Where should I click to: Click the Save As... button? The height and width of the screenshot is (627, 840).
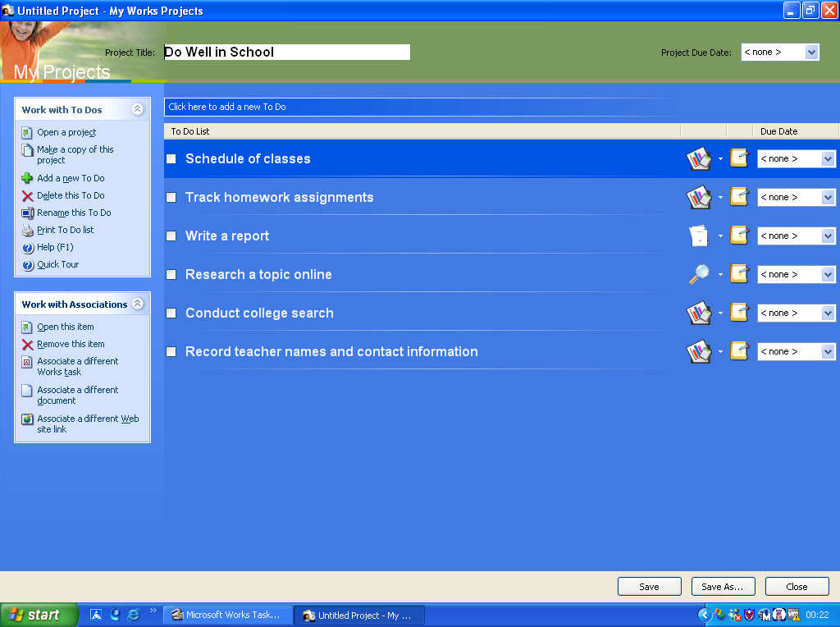tap(723, 587)
